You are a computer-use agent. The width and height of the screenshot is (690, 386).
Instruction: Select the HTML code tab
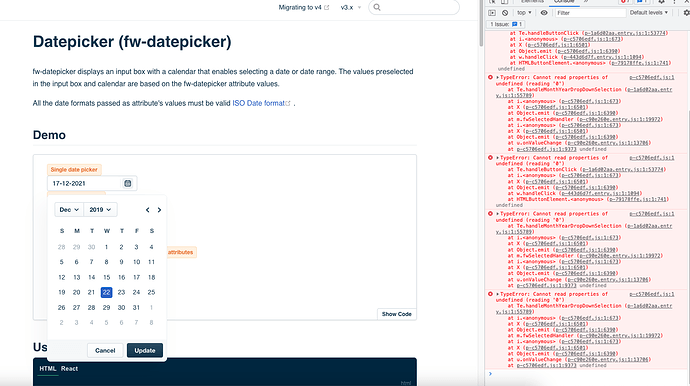(x=48, y=369)
